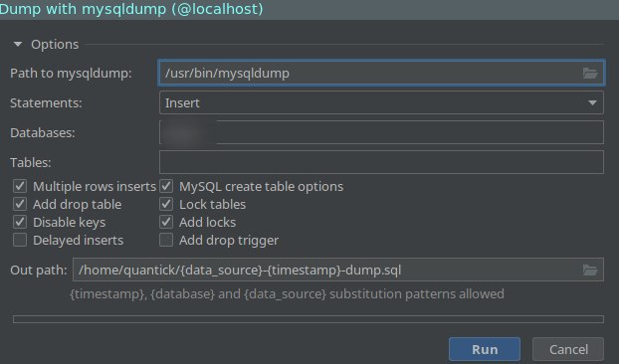Click into the Databases field
Screen dimensions: 619x364
381,132
